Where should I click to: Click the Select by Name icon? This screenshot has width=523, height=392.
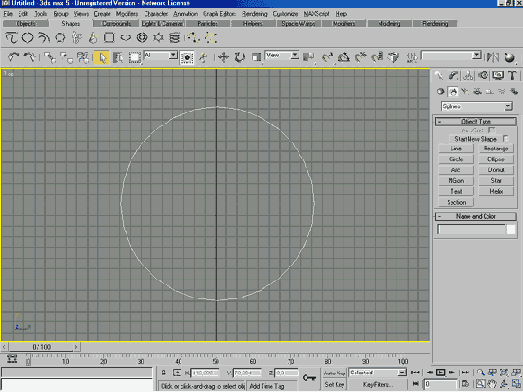tap(118, 58)
